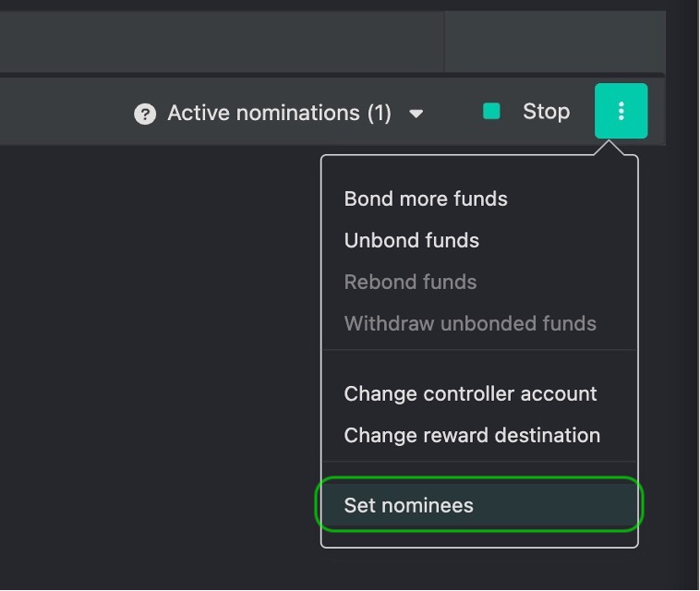Screen dimensions: 700x591
Task: Open the three-dot more options button
Action: 621,111
